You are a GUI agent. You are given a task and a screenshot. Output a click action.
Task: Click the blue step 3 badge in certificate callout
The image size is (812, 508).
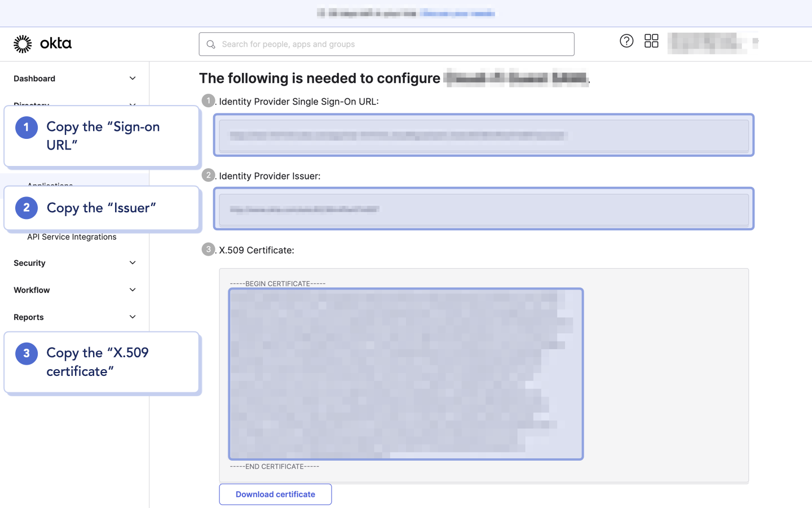point(26,353)
